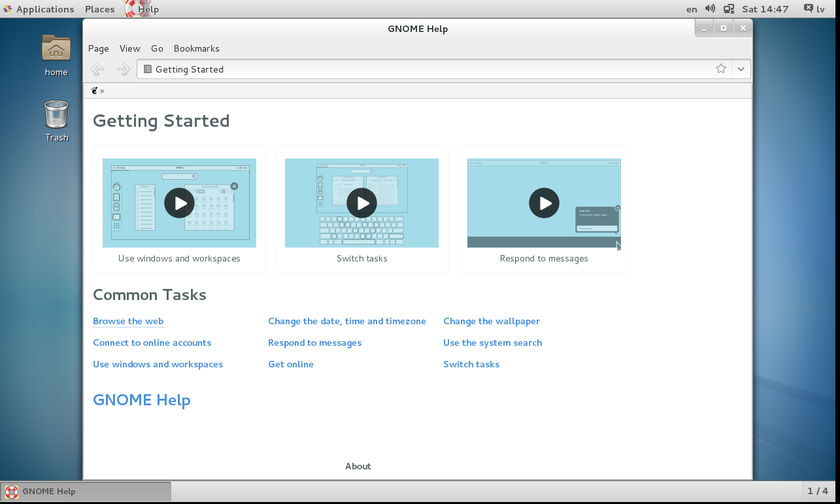Click the GNOME footprint breadcrumb icon

tap(94, 90)
